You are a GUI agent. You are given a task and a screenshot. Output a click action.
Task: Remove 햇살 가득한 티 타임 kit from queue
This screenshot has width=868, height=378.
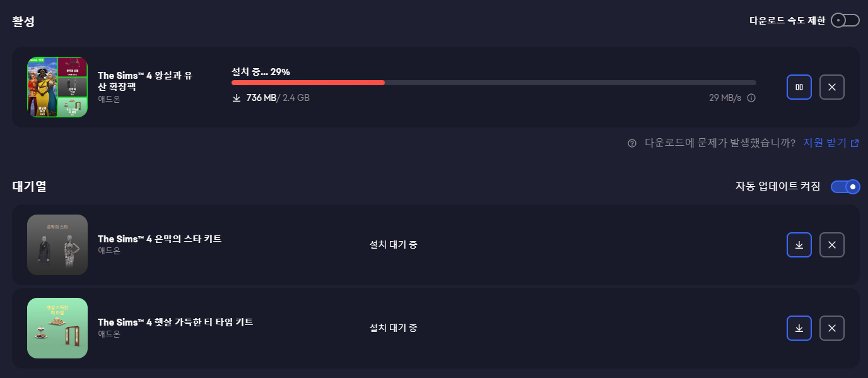831,328
